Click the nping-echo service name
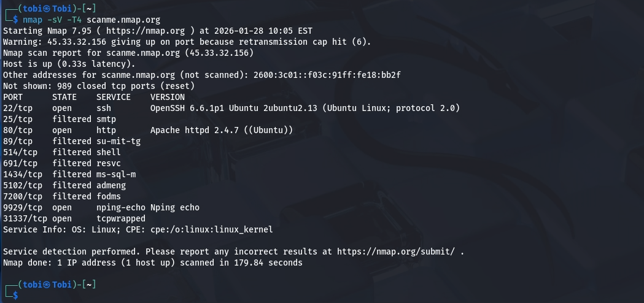The image size is (644, 303). pyautogui.click(x=120, y=207)
